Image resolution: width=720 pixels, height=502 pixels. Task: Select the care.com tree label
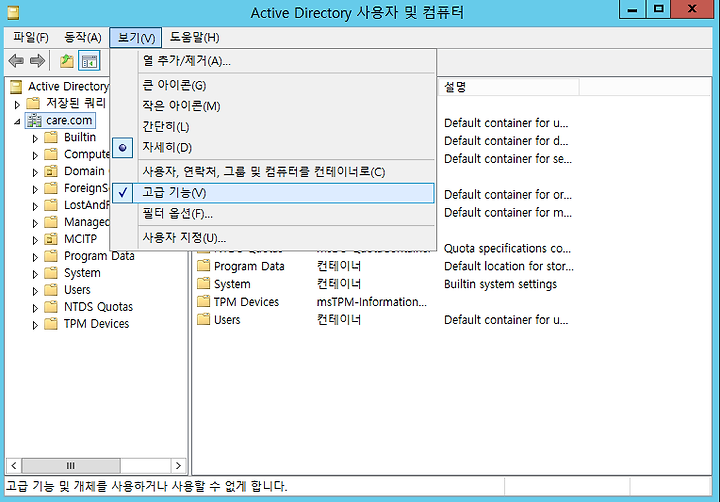(69, 120)
